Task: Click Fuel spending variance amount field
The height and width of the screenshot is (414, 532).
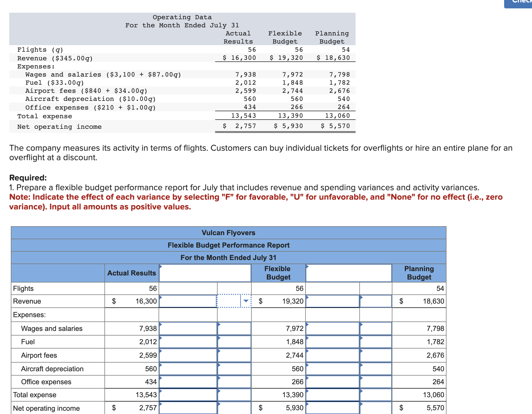Action: click(188, 342)
